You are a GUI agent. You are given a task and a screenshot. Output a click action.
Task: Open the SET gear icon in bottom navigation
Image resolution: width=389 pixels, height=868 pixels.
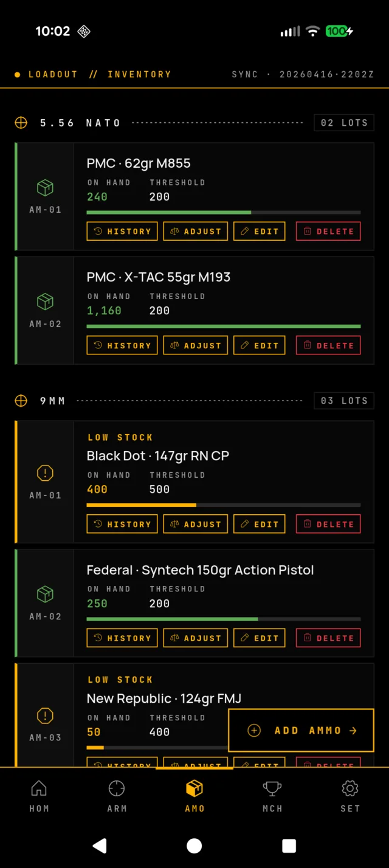click(350, 787)
